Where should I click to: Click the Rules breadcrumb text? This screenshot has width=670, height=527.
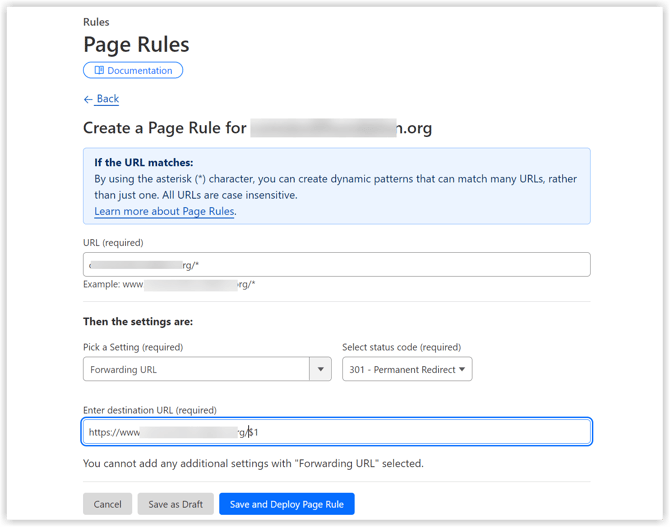point(96,22)
